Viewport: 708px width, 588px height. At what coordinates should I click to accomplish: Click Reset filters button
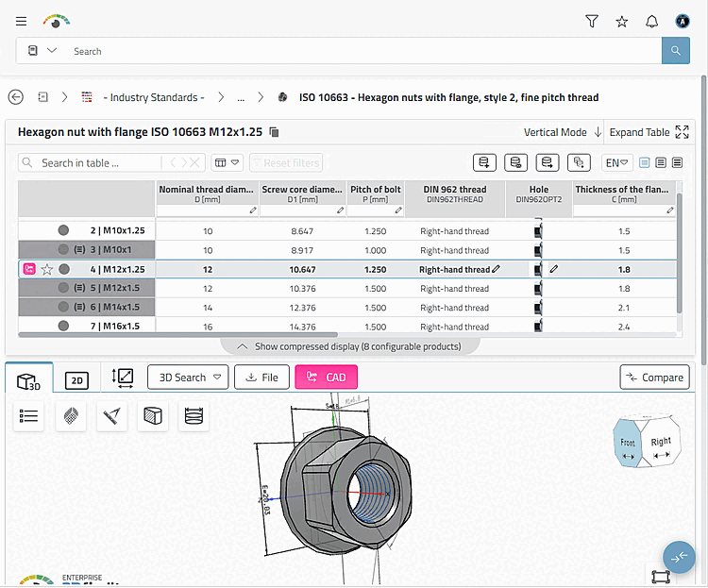point(286,162)
